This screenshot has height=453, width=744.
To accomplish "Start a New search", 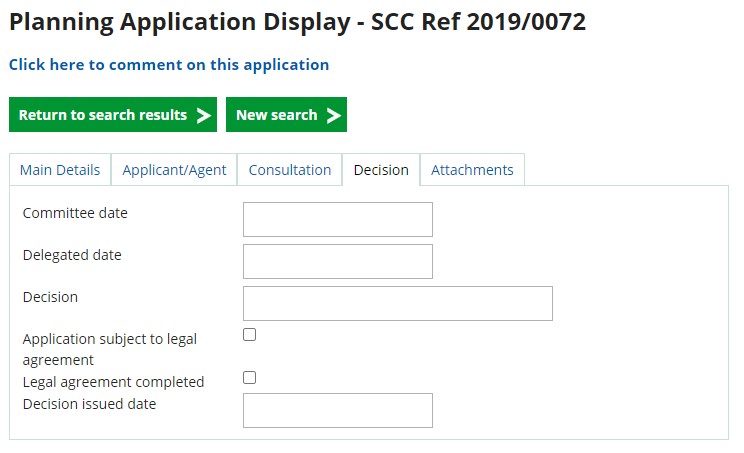I will 286,115.
